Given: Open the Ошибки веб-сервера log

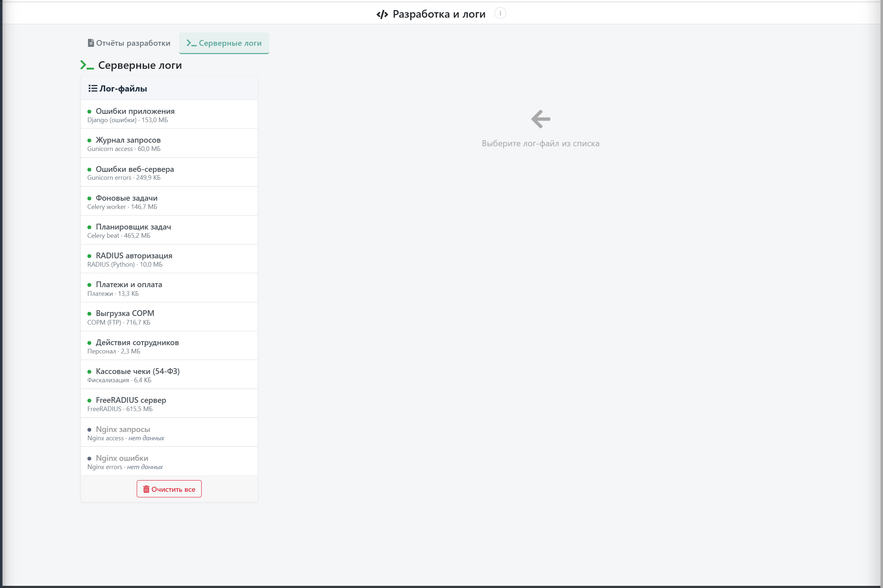Looking at the screenshot, I should (x=169, y=173).
